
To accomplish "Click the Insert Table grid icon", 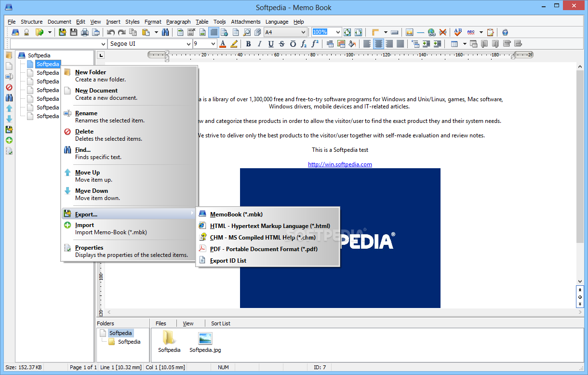I will [x=454, y=44].
